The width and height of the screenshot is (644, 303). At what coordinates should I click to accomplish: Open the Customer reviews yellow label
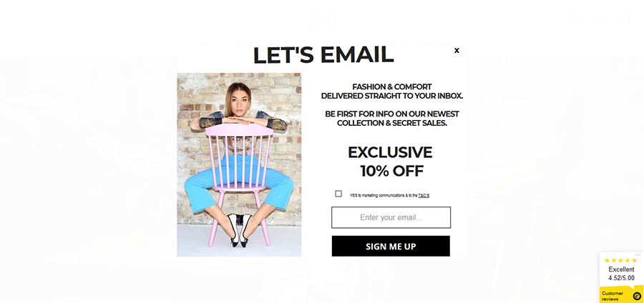tap(613, 296)
